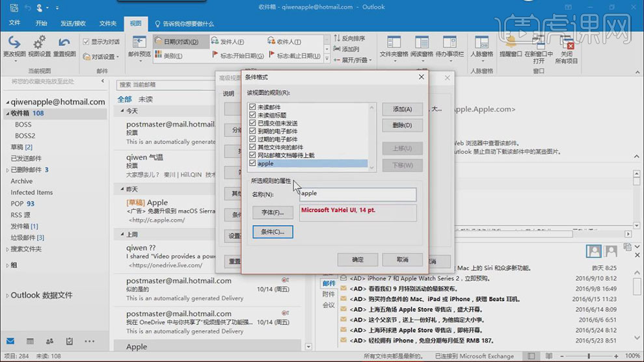This screenshot has width=644, height=362.
Task: Open more navigation options ellipsis
Action: (x=89, y=341)
